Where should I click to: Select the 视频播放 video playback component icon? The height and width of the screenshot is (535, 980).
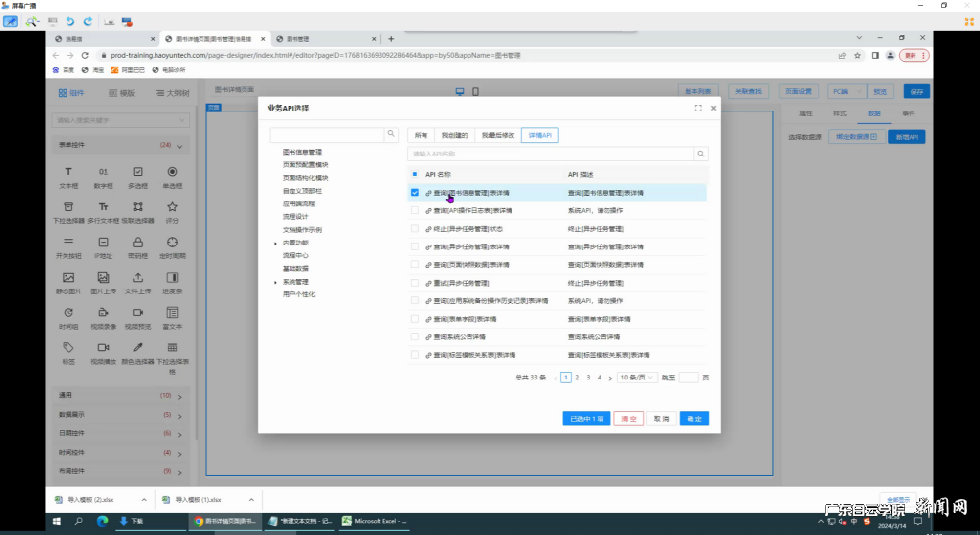point(103,347)
